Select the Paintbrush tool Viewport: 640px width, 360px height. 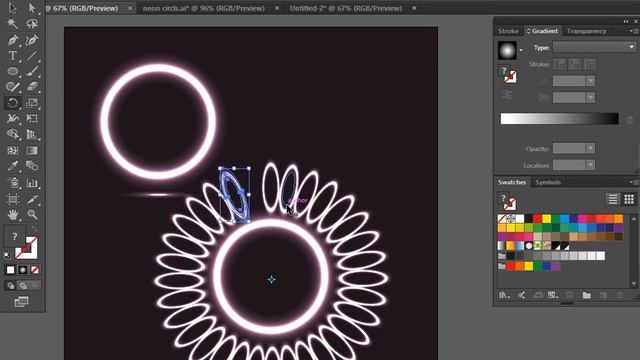(32, 71)
